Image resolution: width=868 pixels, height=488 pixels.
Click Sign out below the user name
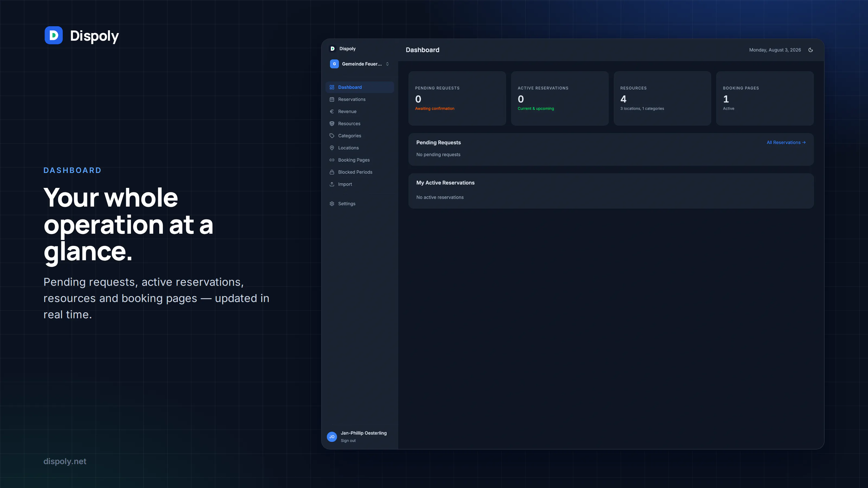348,441
